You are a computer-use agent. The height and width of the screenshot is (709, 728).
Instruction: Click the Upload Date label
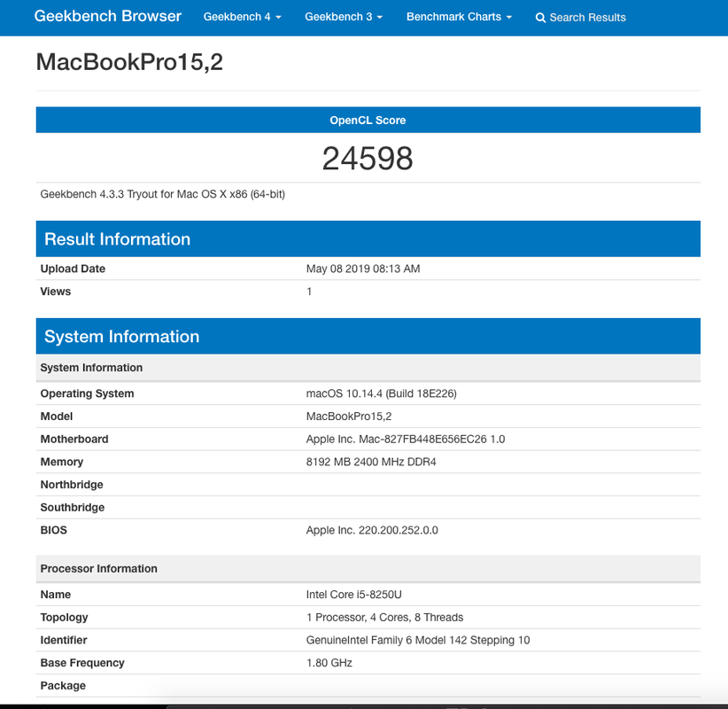click(x=73, y=269)
